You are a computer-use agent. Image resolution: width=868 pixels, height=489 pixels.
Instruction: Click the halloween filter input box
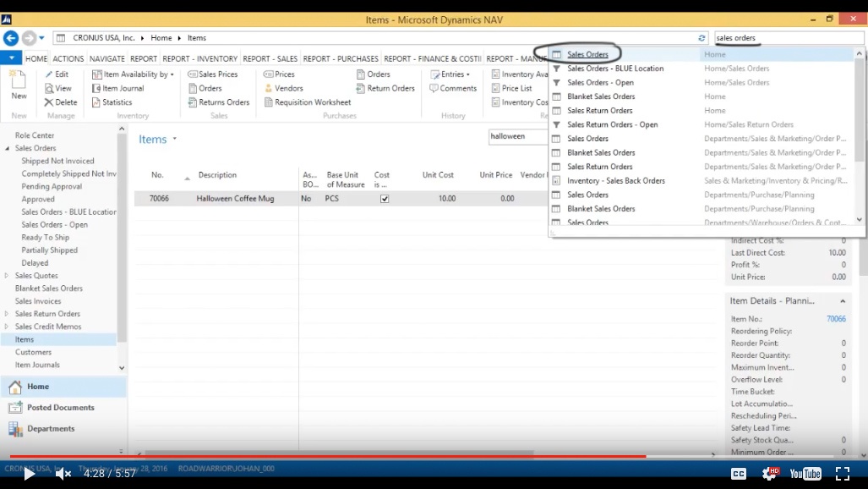pos(517,136)
